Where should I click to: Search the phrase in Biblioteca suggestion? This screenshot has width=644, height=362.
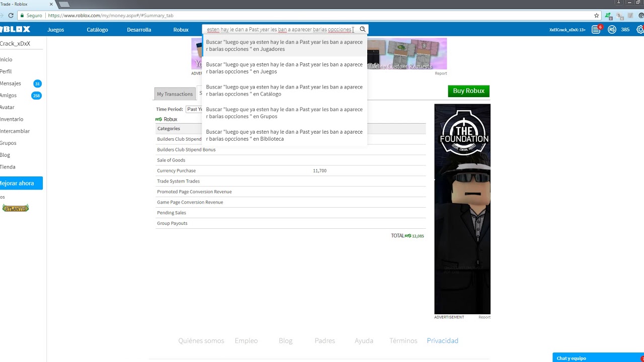point(284,135)
